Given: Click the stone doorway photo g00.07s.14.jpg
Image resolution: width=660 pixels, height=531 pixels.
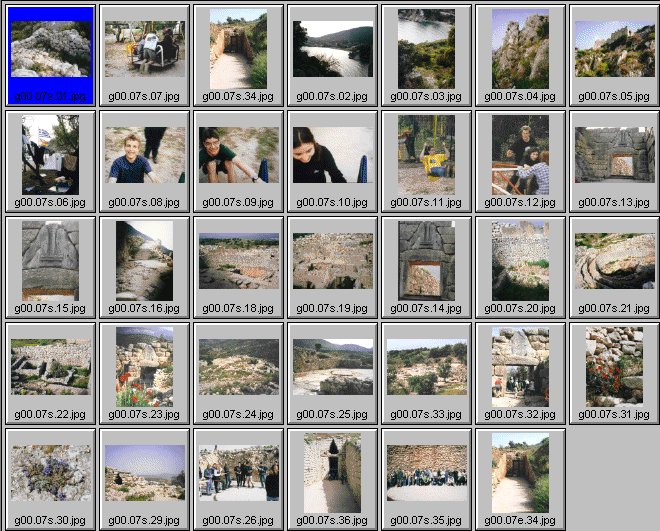Looking at the screenshot, I should (426, 261).
